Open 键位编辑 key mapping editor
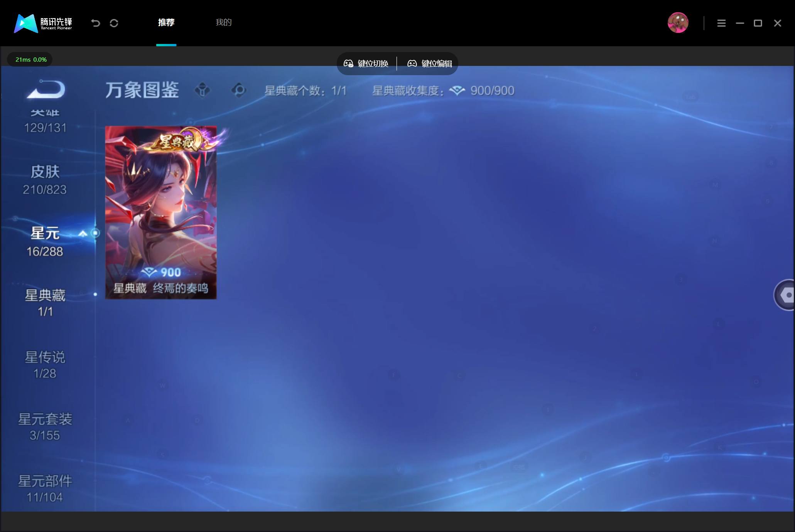The width and height of the screenshot is (795, 532). [430, 64]
